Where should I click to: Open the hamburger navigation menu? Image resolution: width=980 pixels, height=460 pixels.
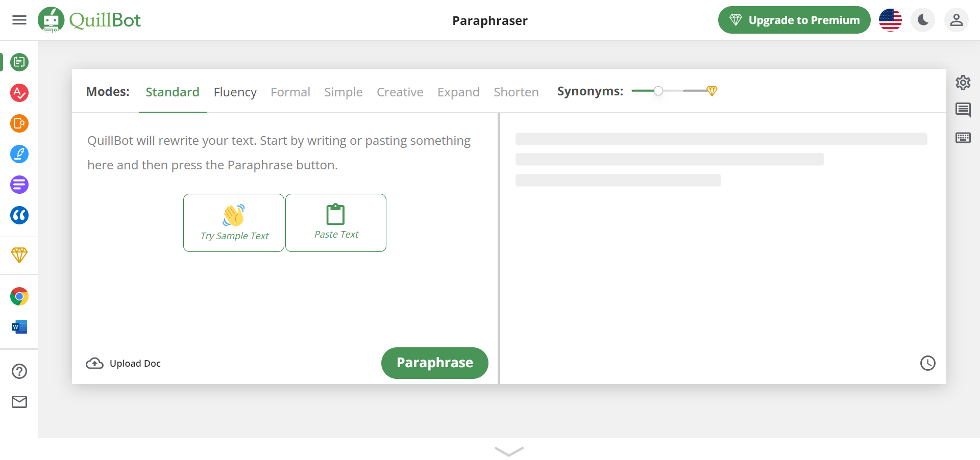tap(19, 20)
